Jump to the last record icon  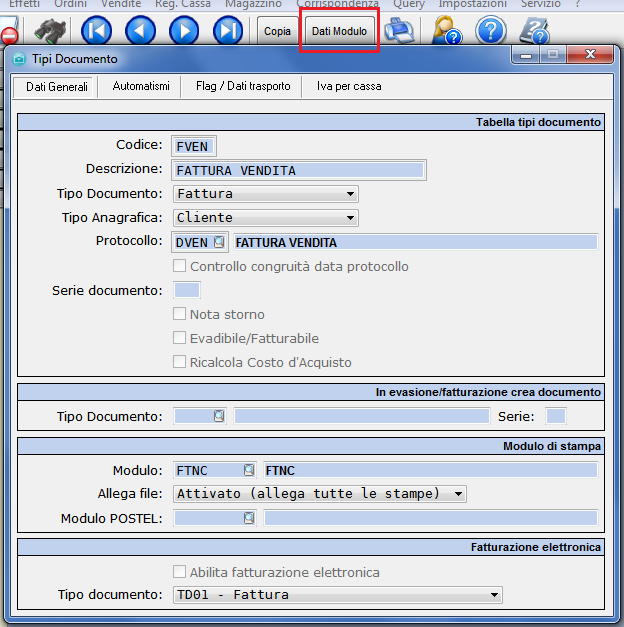(x=228, y=31)
